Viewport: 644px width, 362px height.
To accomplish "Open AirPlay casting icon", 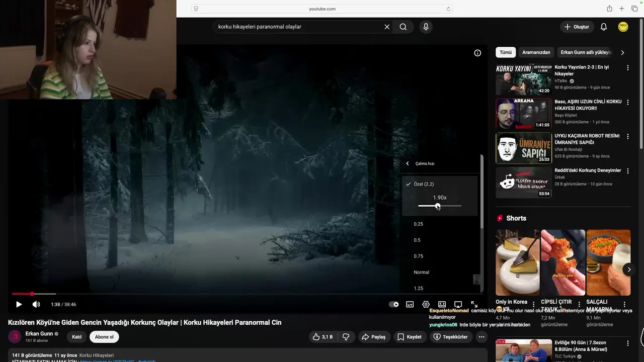I will [x=458, y=304].
